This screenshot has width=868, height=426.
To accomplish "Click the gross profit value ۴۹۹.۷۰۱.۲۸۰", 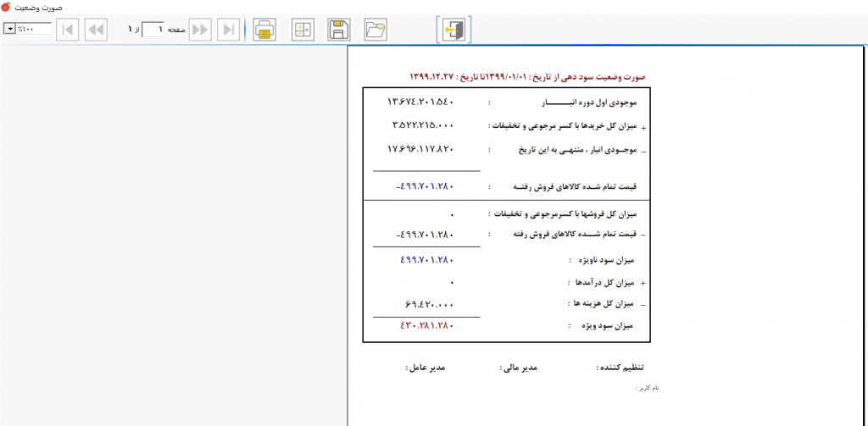I will pos(426,259).
